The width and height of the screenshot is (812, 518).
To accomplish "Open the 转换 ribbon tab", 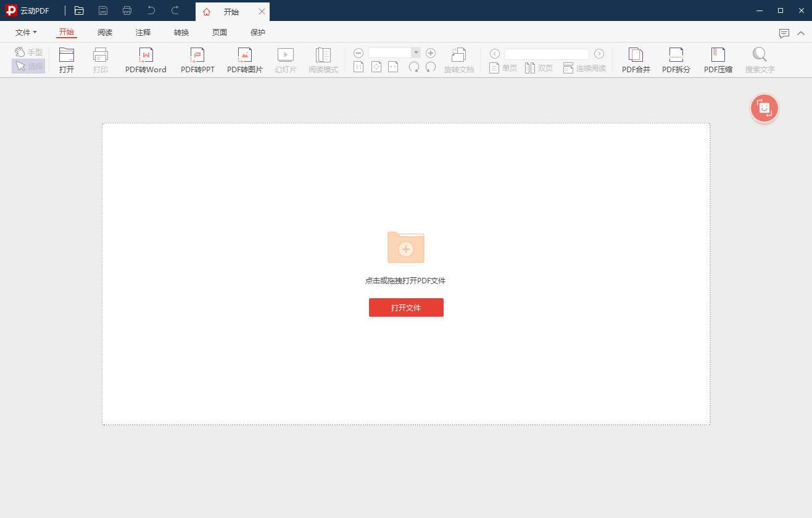I will tap(181, 32).
